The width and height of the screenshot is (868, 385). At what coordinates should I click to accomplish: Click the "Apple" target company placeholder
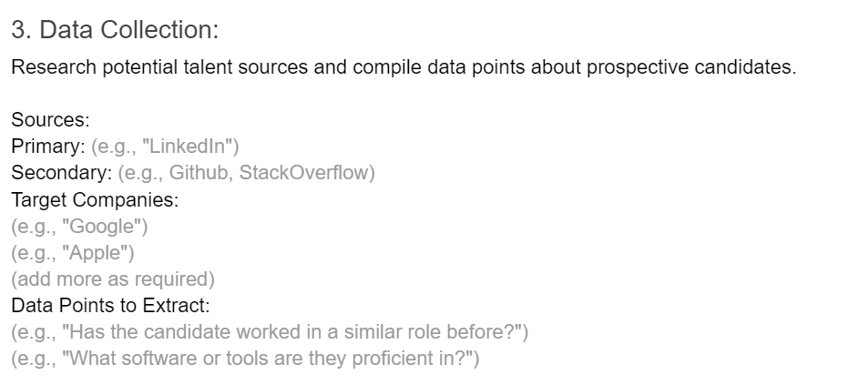[73, 253]
